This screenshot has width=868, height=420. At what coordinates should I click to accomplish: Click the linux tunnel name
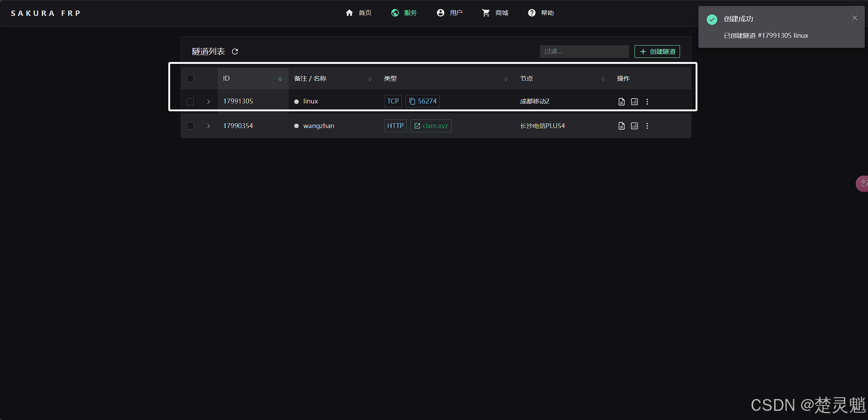click(x=311, y=101)
